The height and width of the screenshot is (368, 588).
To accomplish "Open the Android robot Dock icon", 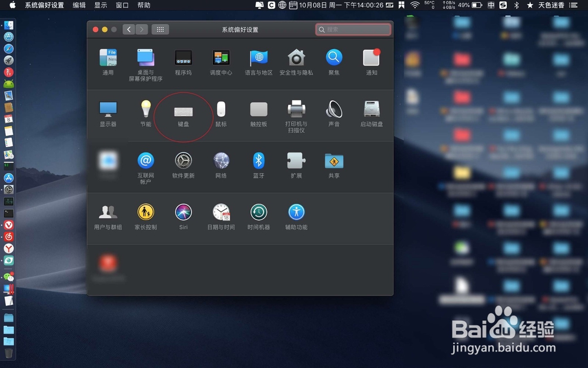I will [9, 84].
